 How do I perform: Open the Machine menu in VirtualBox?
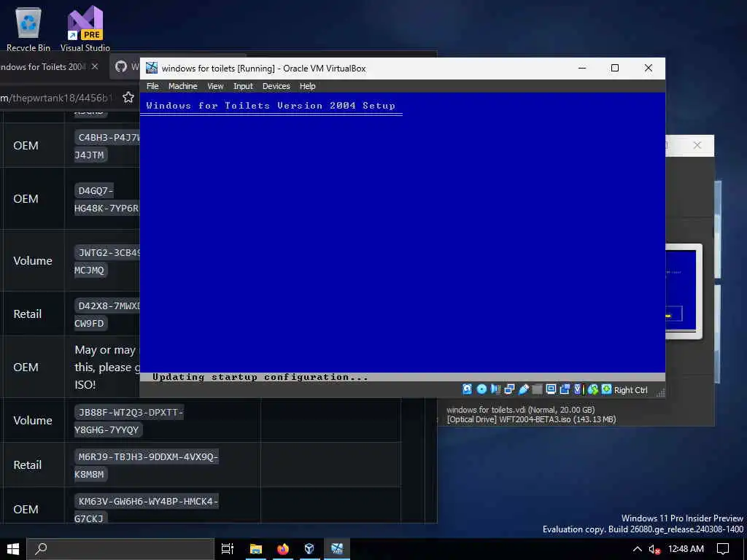182,86
